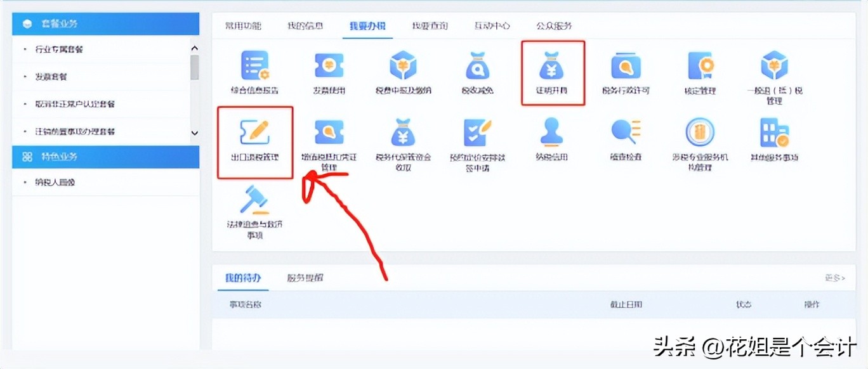打开税务行政许可
Viewport: 868px width, 369px height.
(x=626, y=70)
